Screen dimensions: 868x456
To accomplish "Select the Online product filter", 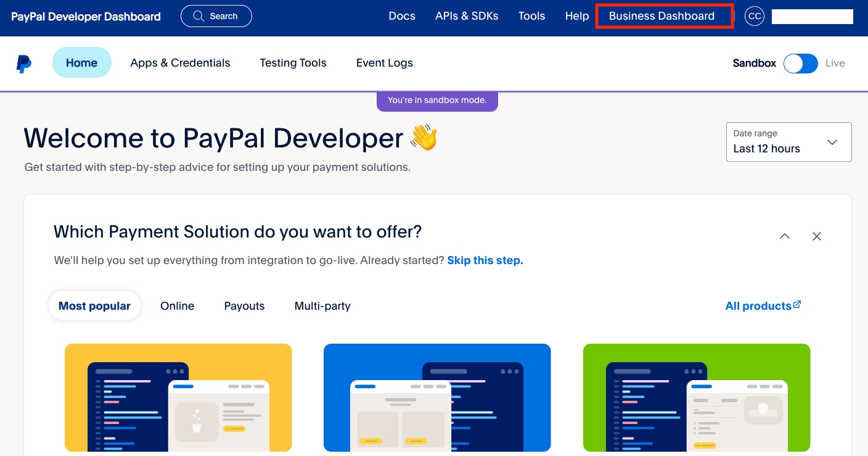I will coord(177,306).
